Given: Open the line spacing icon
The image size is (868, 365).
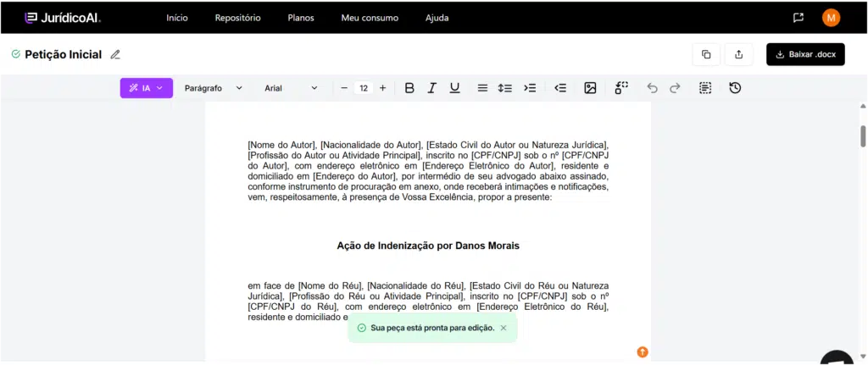Looking at the screenshot, I should 505,88.
